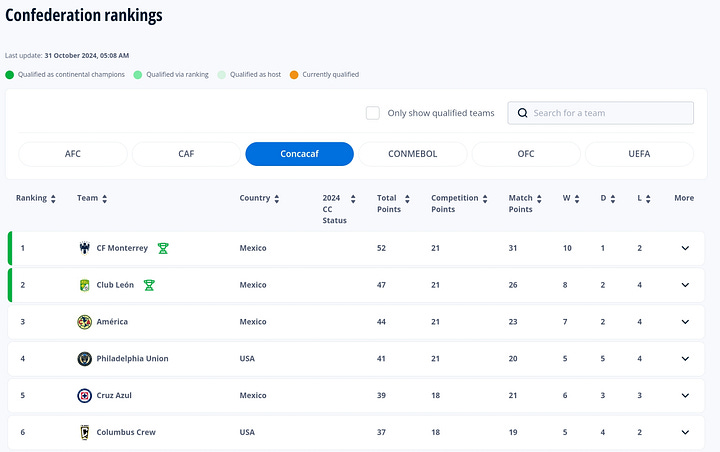The image size is (720, 452).
Task: Enable Only show qualified teams checkbox
Action: (373, 113)
